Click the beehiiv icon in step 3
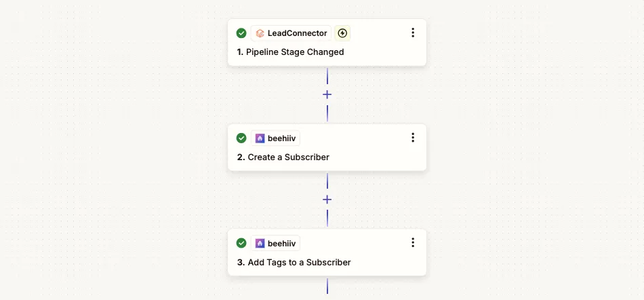The height and width of the screenshot is (300, 644). click(x=260, y=243)
